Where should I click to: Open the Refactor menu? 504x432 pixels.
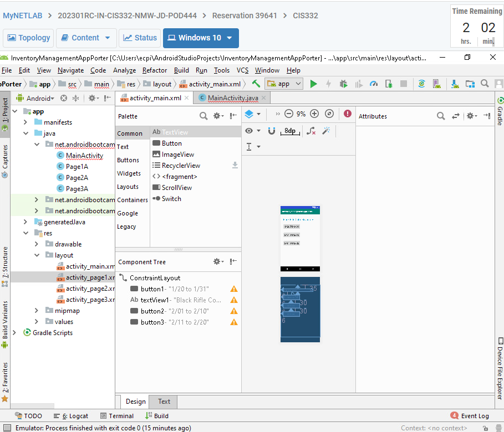click(x=155, y=70)
